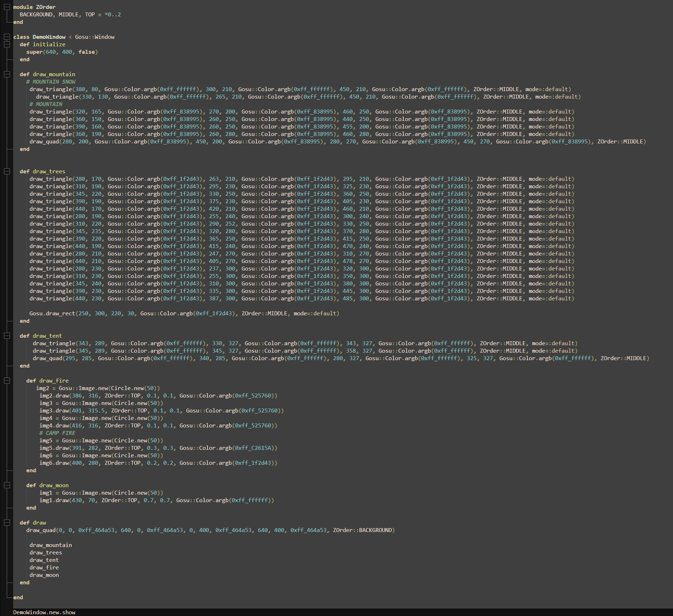The height and width of the screenshot is (616, 673).
Task: Collapse the def draw method fold marker
Action: pyautogui.click(x=7, y=522)
